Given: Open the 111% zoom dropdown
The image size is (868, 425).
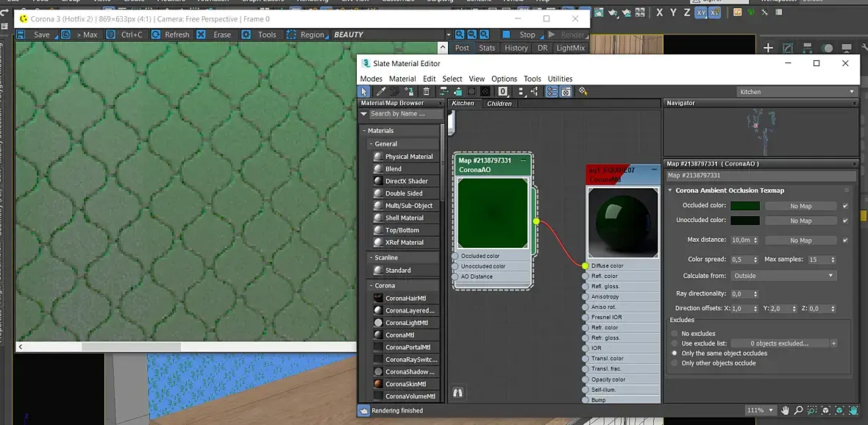Looking at the screenshot, I should [761, 410].
